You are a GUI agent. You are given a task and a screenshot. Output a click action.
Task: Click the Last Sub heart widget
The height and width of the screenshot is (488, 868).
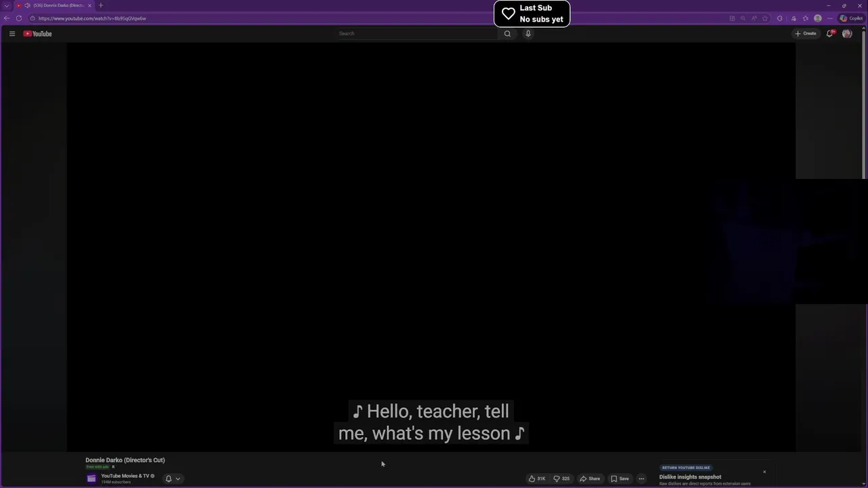click(x=532, y=14)
